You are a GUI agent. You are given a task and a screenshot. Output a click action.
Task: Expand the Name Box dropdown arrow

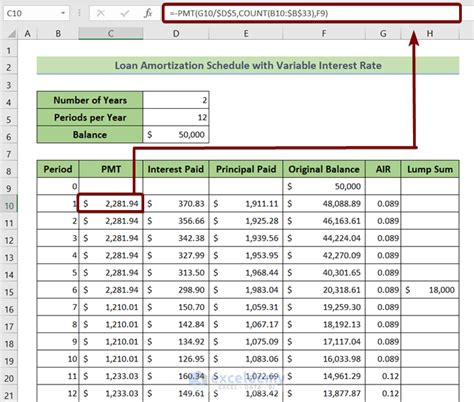63,13
